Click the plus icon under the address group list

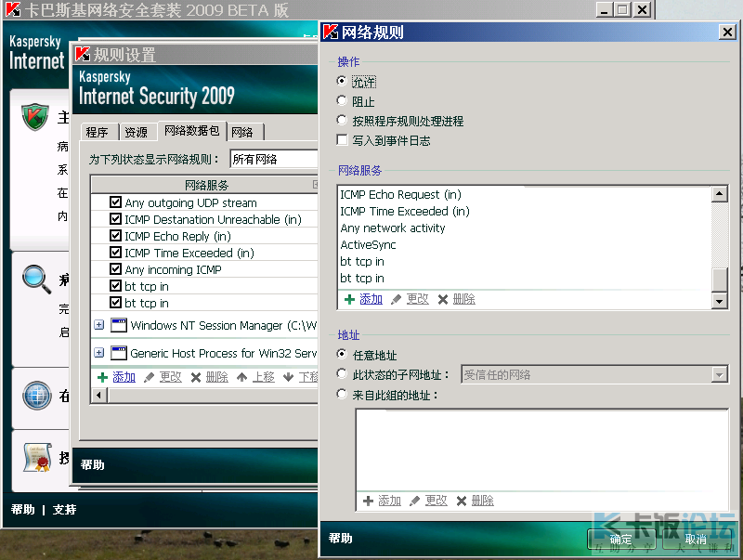click(368, 501)
